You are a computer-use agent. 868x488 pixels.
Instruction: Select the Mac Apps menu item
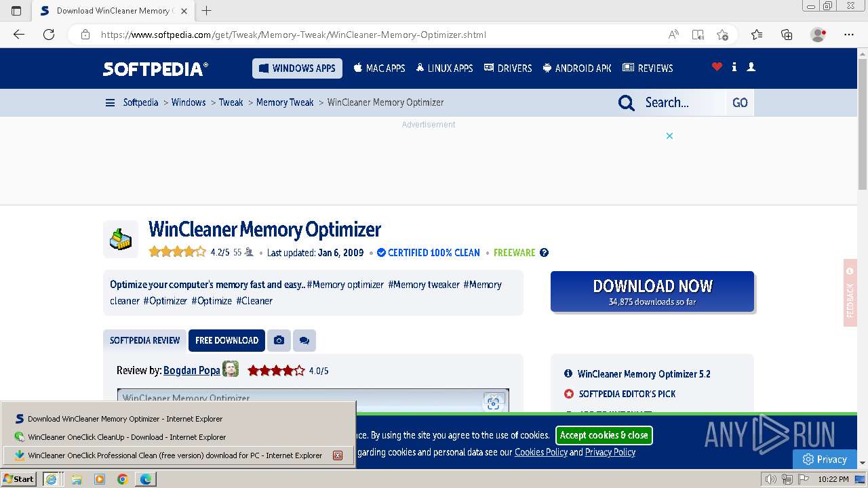(x=379, y=68)
